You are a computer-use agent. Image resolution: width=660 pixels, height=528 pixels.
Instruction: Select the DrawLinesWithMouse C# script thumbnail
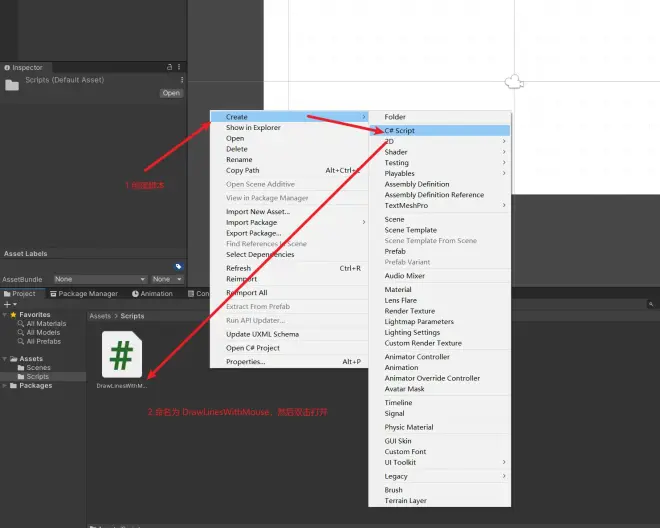click(x=122, y=354)
